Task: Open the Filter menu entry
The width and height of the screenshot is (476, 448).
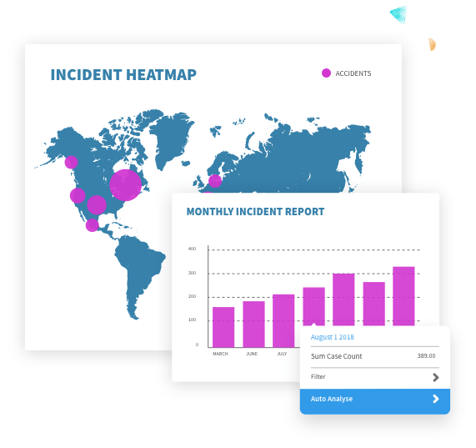Action: 375,377
